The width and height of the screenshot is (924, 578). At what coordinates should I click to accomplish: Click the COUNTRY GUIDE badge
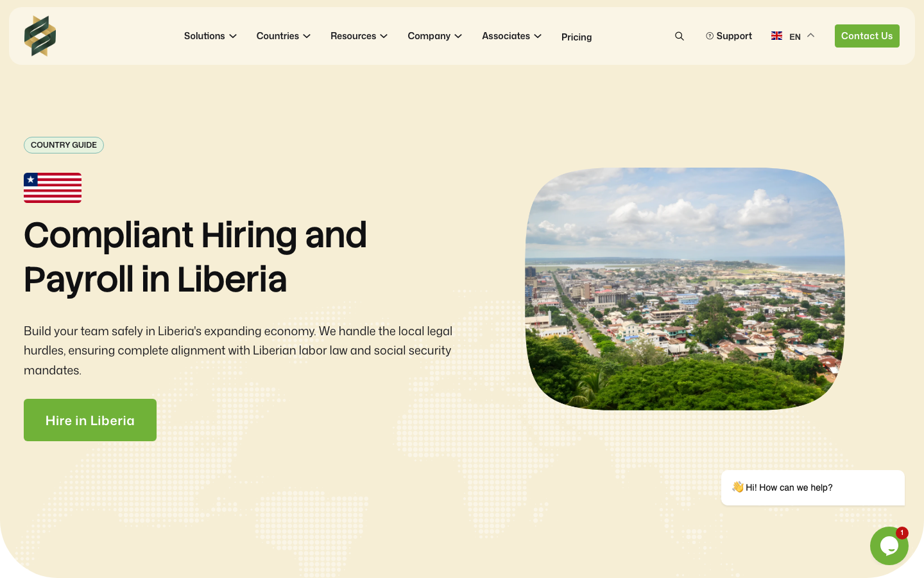(64, 145)
